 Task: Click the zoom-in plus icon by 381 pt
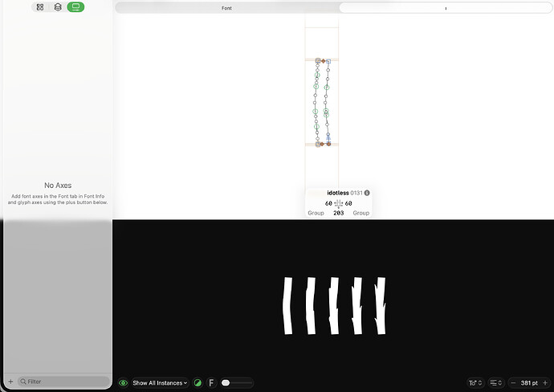click(x=545, y=383)
